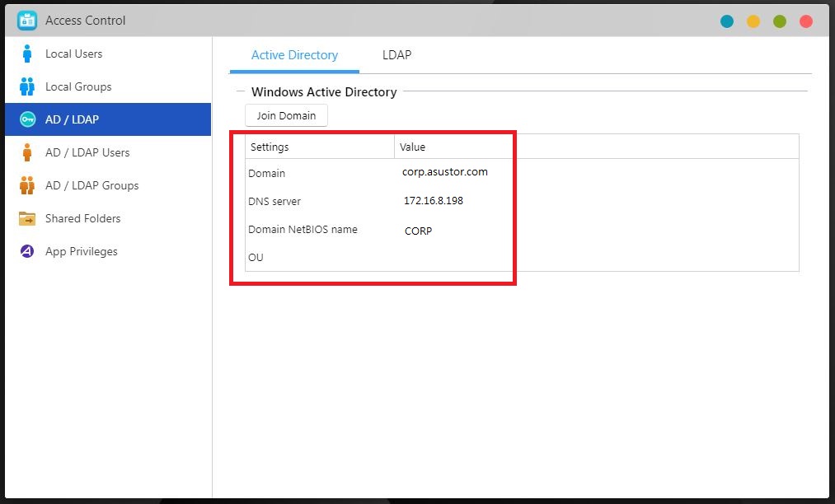Select the DNS server row label

point(274,202)
